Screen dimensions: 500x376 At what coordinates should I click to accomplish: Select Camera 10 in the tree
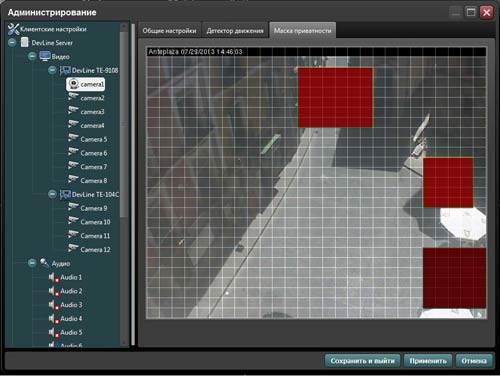[95, 222]
